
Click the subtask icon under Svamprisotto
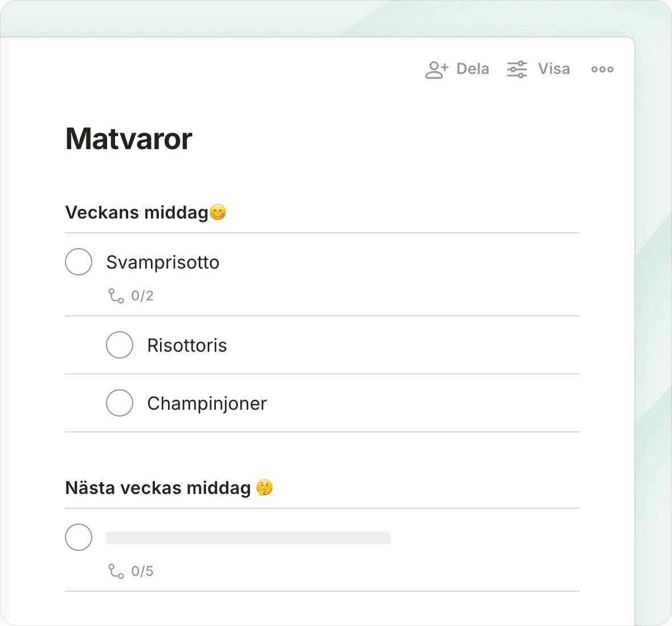(x=116, y=296)
